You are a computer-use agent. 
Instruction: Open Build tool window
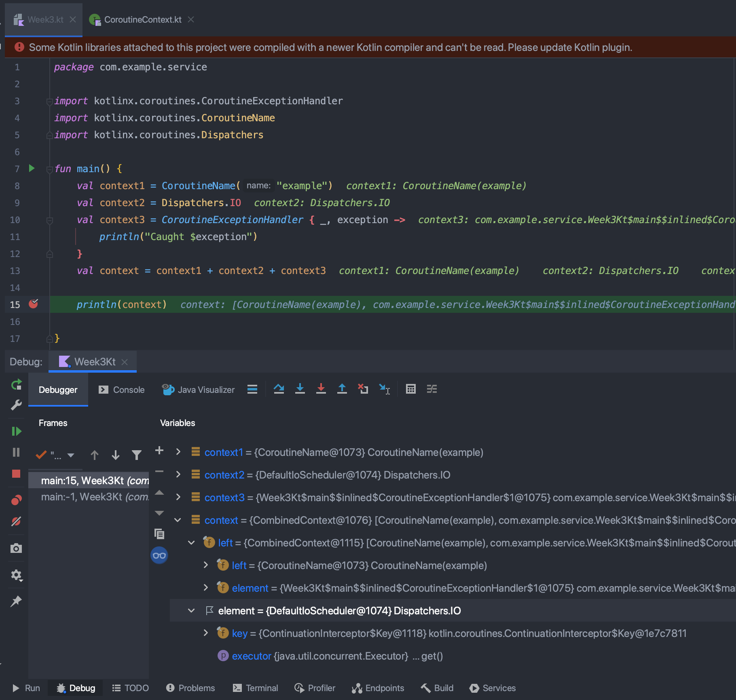(x=437, y=688)
